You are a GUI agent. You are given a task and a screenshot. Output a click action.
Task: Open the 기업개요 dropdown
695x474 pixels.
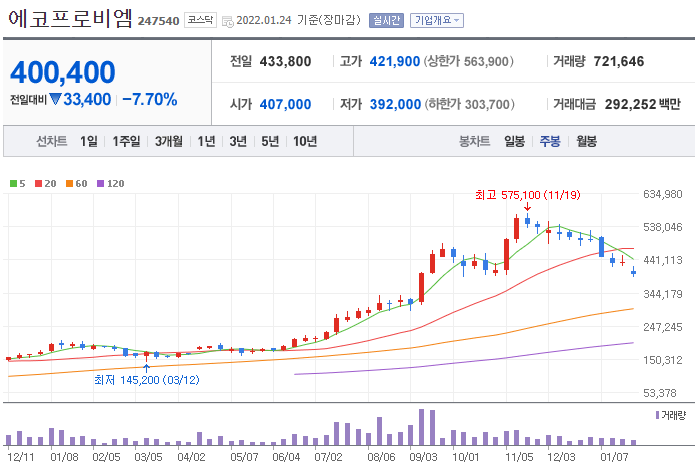[437, 20]
